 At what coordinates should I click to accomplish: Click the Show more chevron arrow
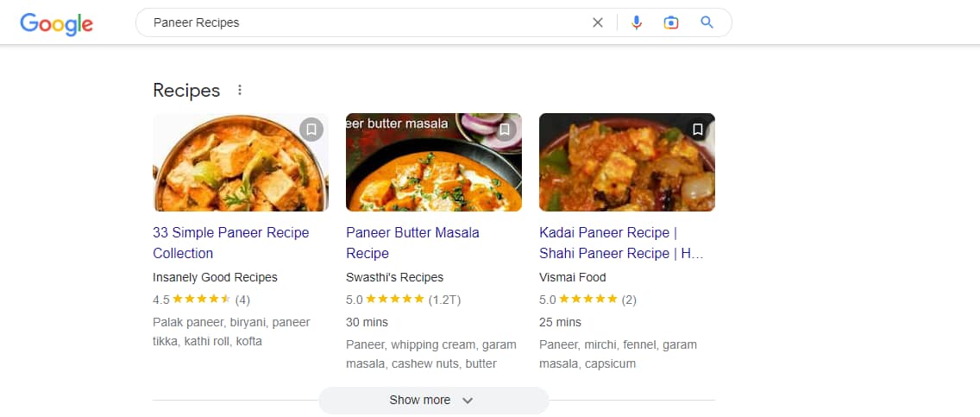click(x=468, y=400)
